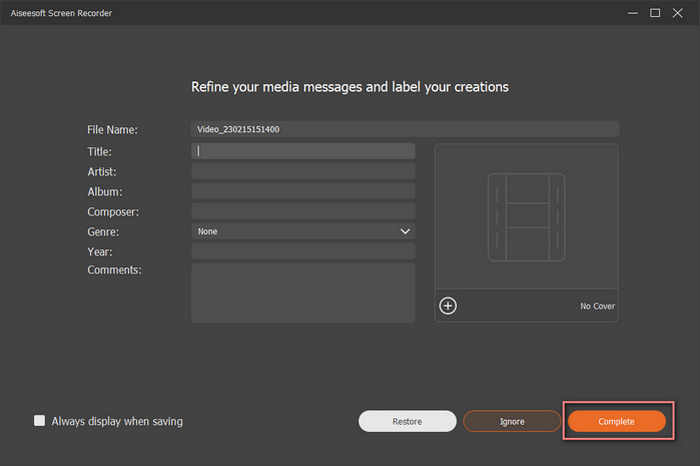The height and width of the screenshot is (466, 700).
Task: Click the Ignore button
Action: (x=512, y=421)
